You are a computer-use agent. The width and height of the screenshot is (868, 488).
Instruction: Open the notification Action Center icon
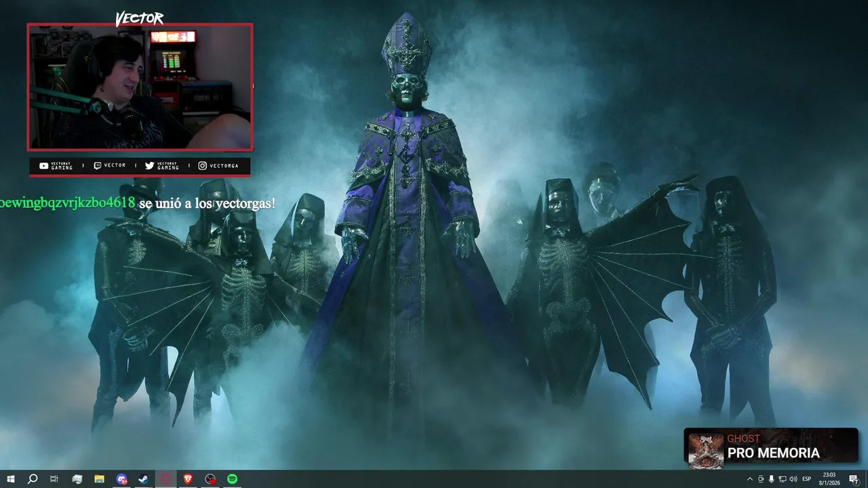854,479
